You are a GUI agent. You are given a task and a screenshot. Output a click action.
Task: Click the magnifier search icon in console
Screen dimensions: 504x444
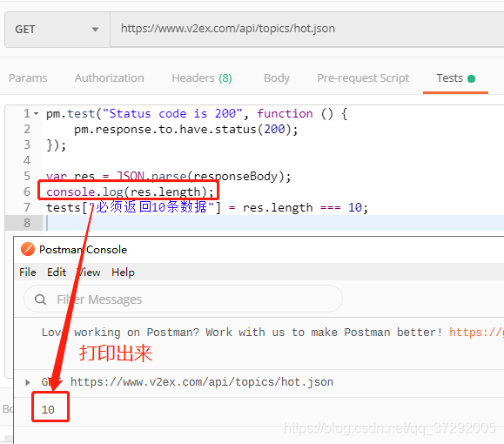tap(41, 299)
